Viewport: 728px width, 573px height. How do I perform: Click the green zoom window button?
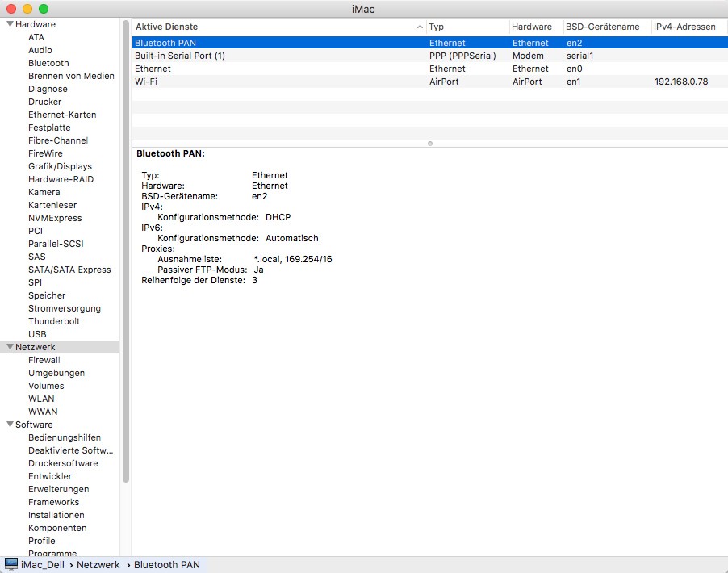coord(44,9)
